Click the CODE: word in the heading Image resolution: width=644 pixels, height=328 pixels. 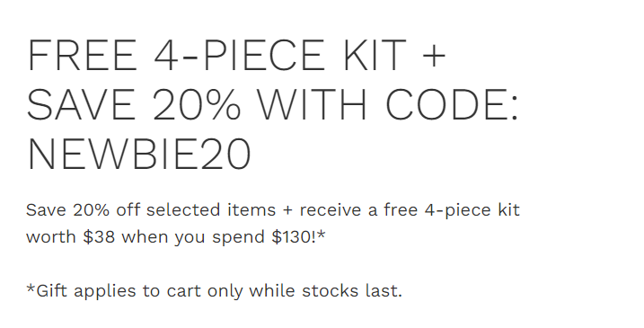pyautogui.click(x=452, y=104)
